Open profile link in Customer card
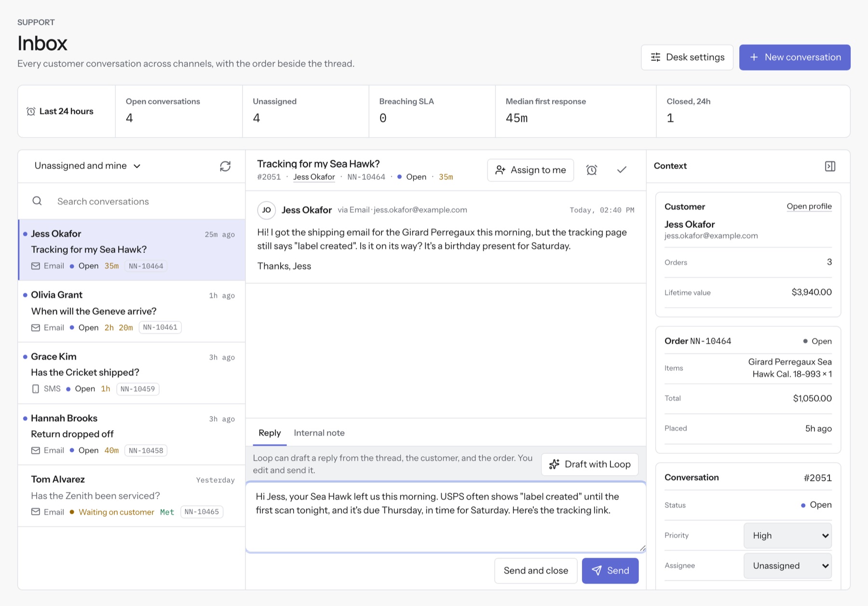 tap(809, 206)
